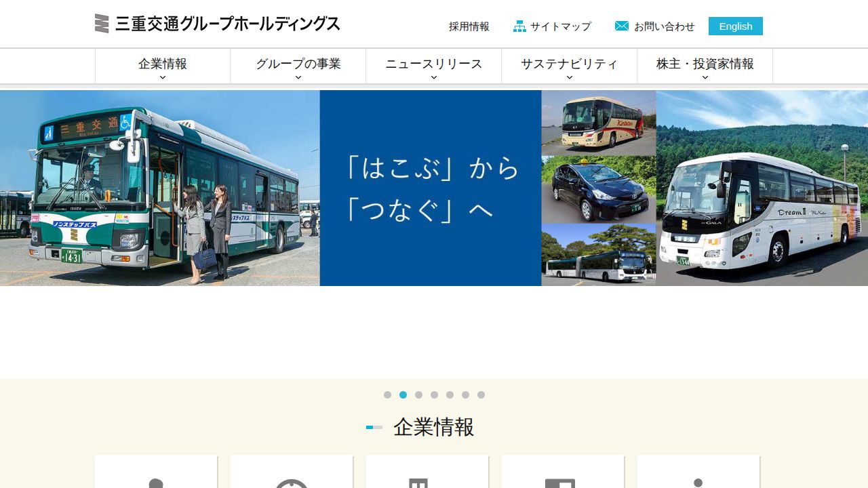Expand chevron under 株主・投資家情報
Viewport: 868px width, 488px height.
[x=705, y=77]
